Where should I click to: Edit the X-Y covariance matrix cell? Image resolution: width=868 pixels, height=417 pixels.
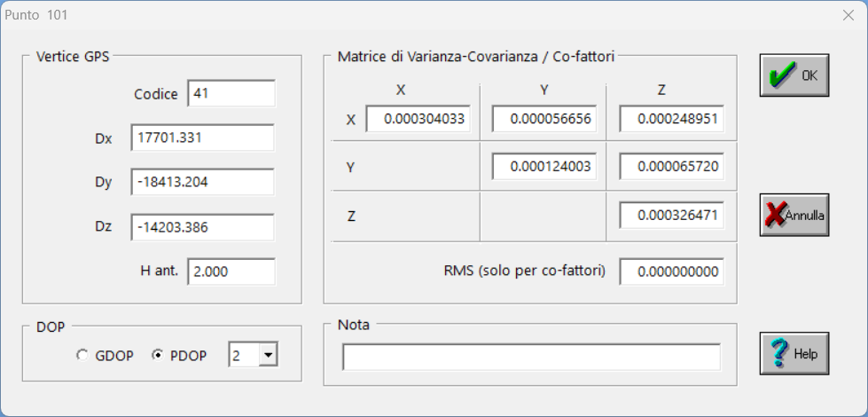point(543,119)
